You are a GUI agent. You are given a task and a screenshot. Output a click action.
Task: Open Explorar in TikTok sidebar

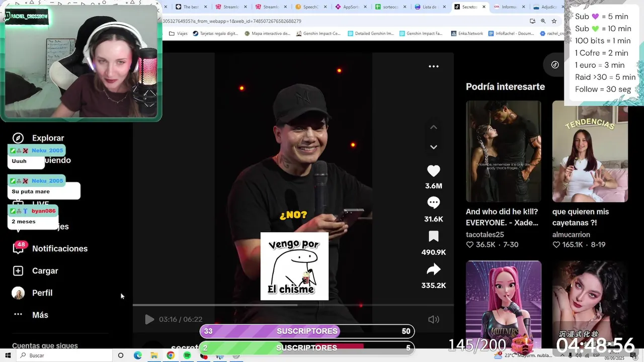pyautogui.click(x=48, y=138)
